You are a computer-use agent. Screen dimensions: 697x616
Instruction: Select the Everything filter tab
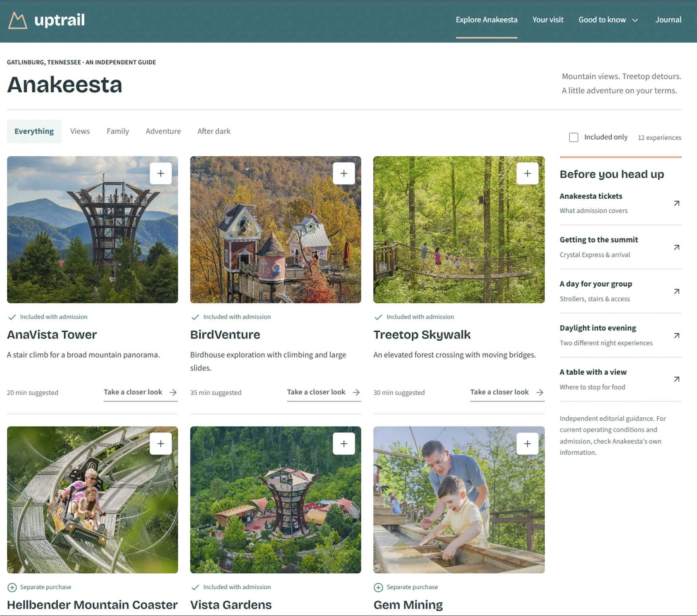34,131
